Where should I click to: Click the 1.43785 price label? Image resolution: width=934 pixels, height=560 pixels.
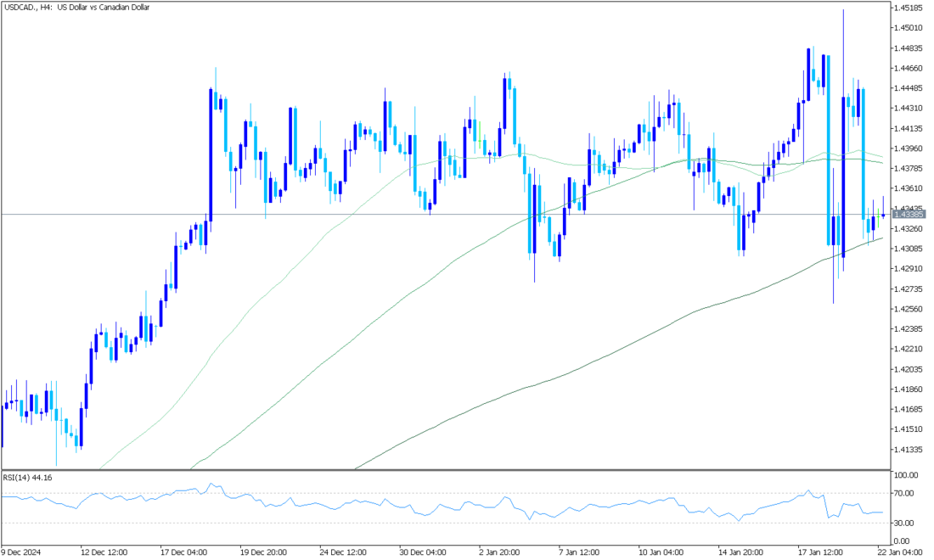909,169
